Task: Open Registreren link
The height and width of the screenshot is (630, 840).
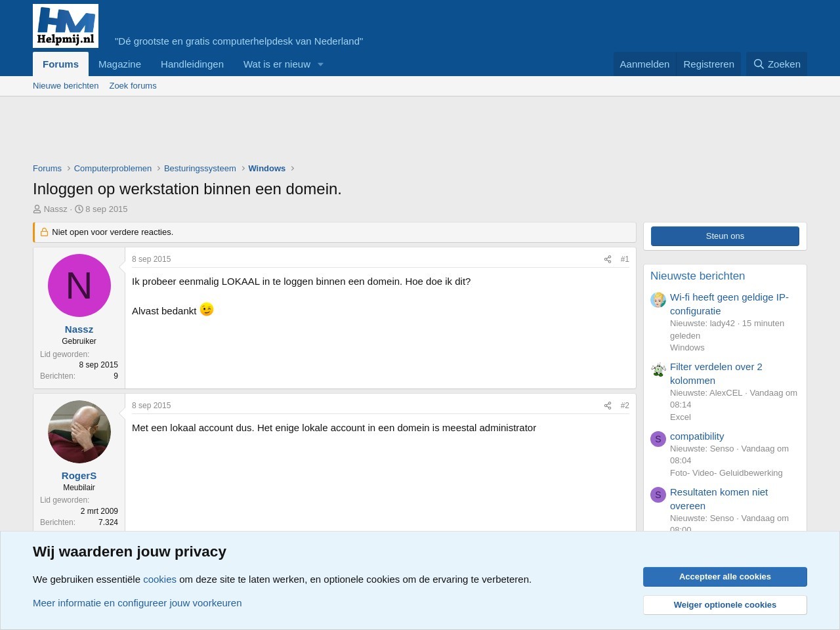Action: tap(708, 64)
